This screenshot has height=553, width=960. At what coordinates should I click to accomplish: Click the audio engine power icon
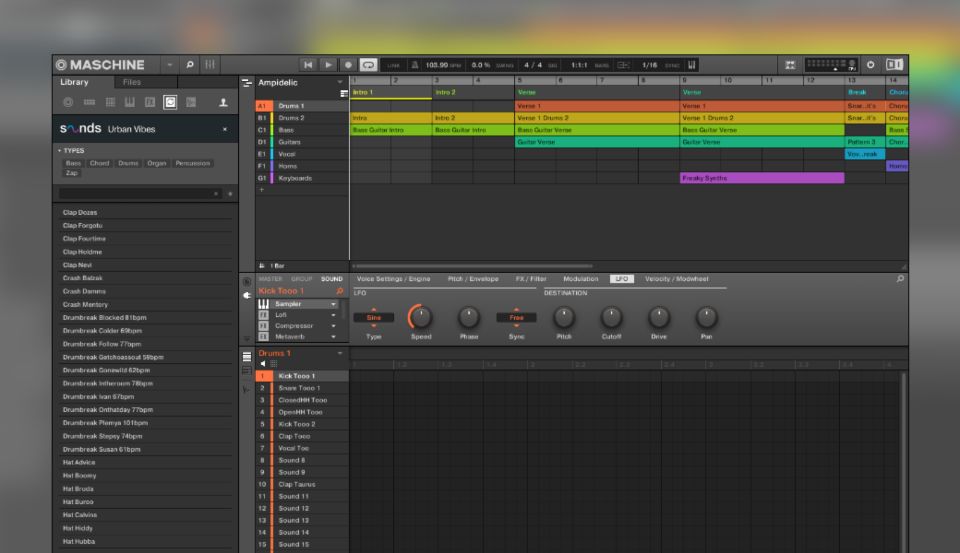click(x=870, y=65)
